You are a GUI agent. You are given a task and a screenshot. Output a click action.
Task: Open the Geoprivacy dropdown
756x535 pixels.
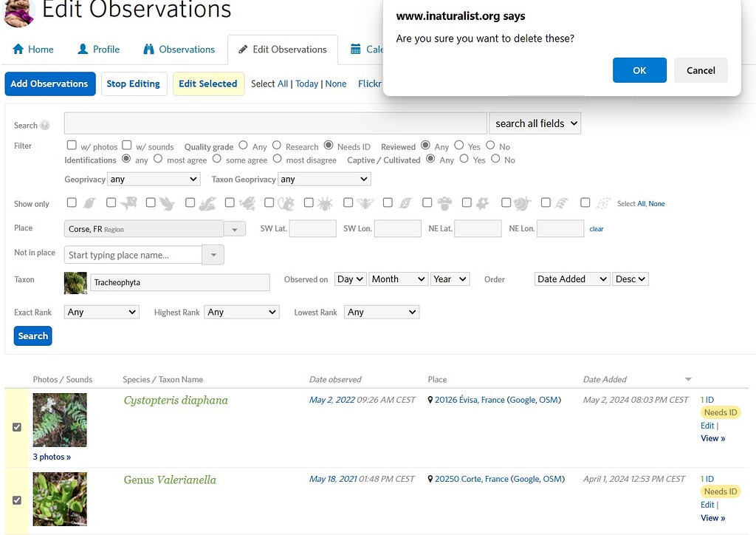(153, 179)
